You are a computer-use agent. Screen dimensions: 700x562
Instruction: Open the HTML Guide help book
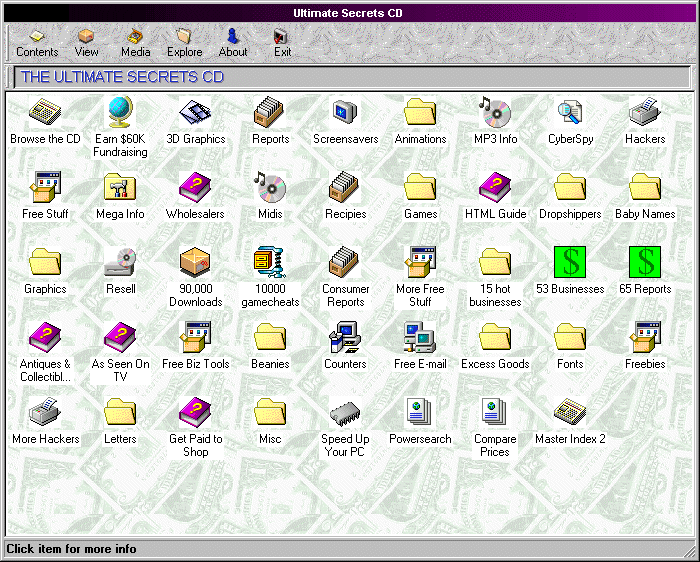(x=495, y=187)
